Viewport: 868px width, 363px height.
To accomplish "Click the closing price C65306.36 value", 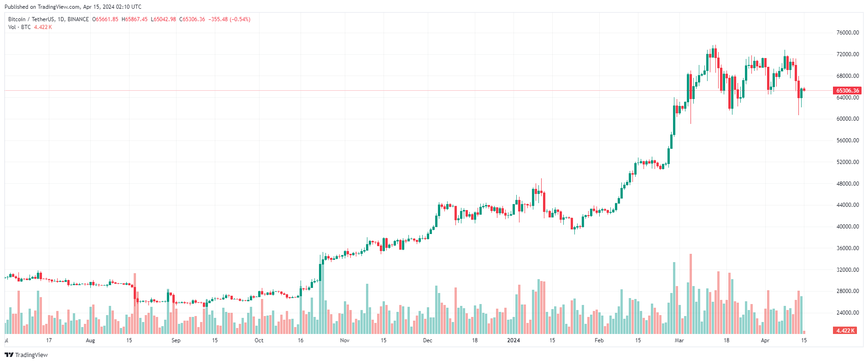I will [x=192, y=19].
